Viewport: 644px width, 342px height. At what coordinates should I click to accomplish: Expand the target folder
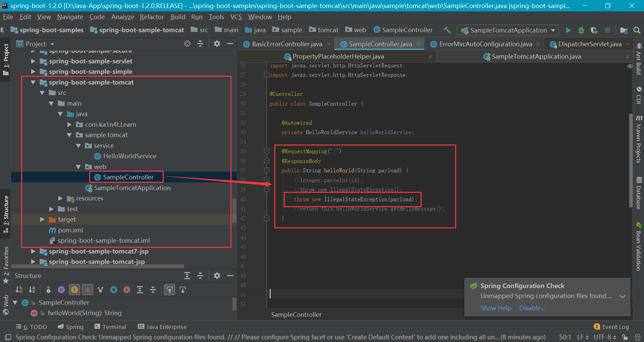point(42,220)
